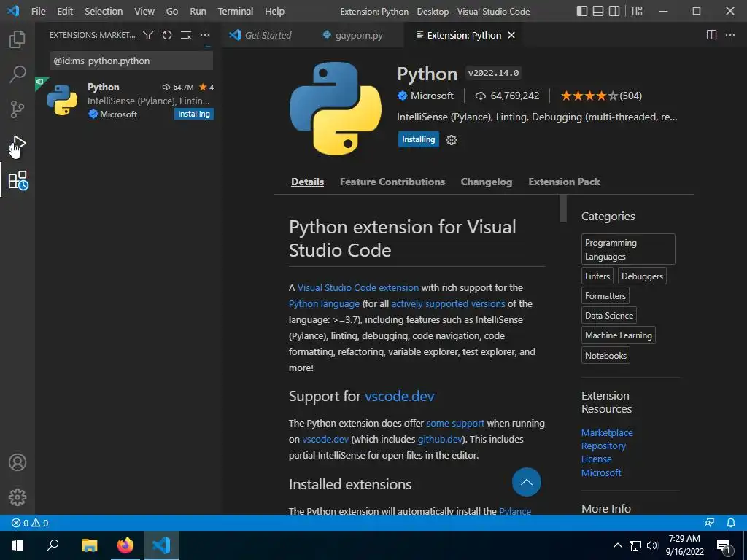The width and height of the screenshot is (747, 560).
Task: Show hidden system tray icons
Action: (x=617, y=545)
